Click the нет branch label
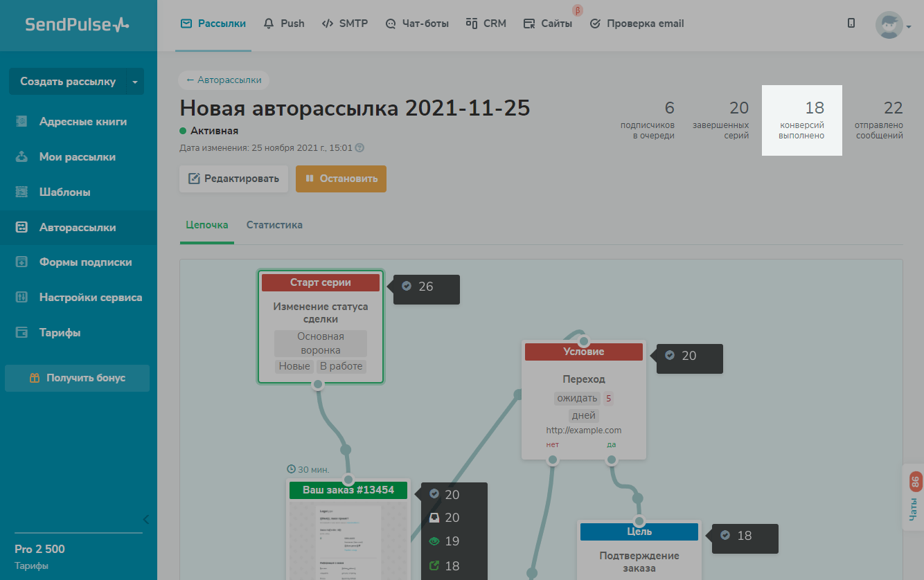This screenshot has height=580, width=924. 553,445
